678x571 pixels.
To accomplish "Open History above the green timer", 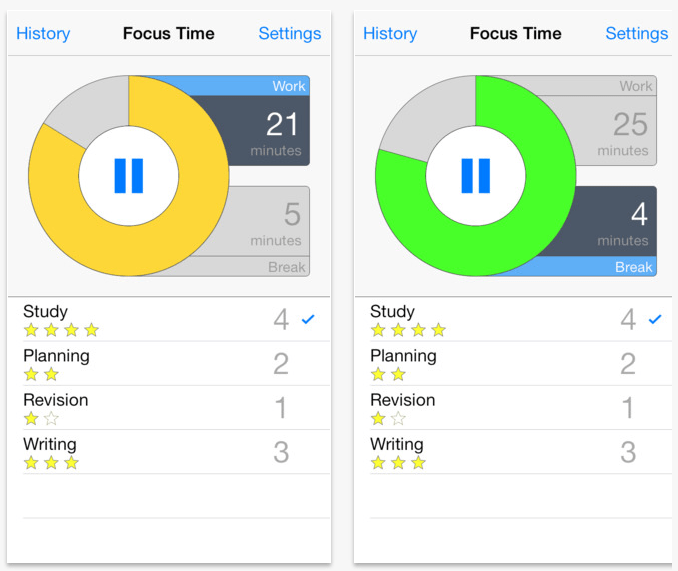I will (x=390, y=33).
